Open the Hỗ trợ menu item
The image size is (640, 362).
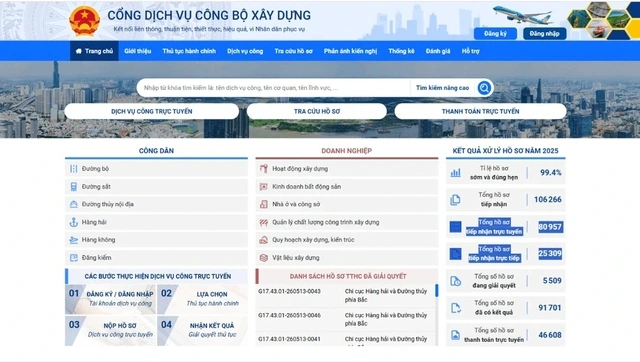point(471,51)
